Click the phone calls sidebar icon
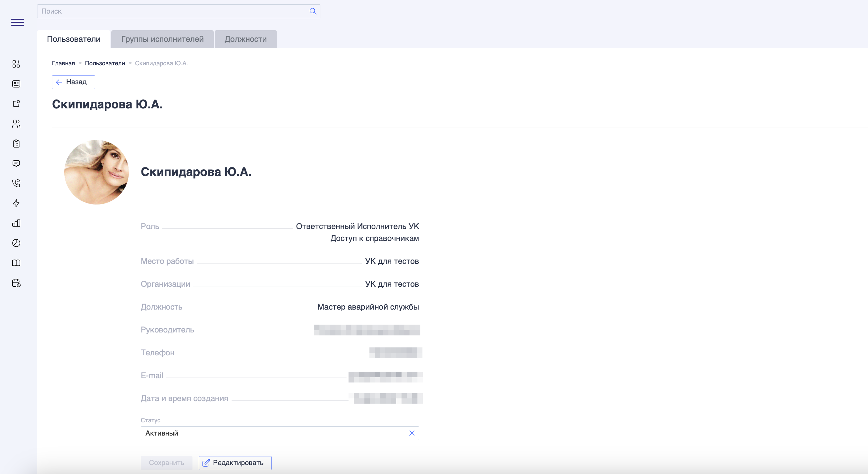This screenshot has width=868, height=474. pos(16,183)
